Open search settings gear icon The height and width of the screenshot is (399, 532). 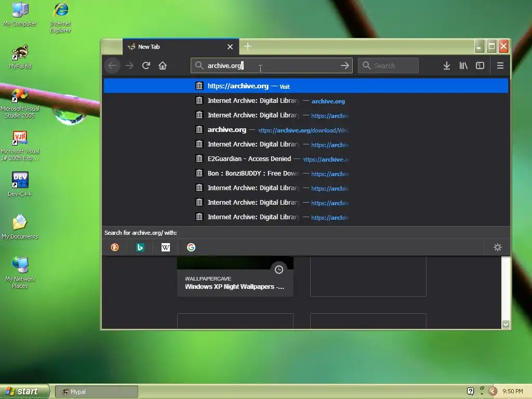click(x=497, y=247)
